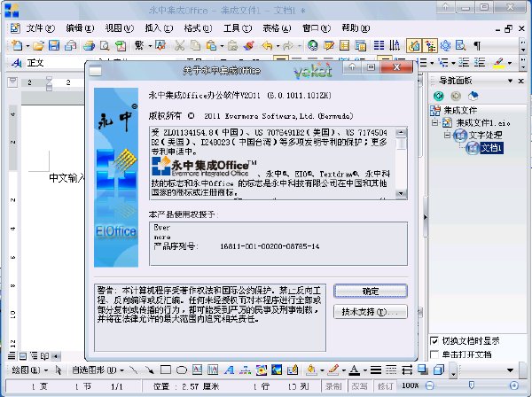Image resolution: width=532 pixels, height=397 pixels.
Task: Click the Copy icon in the toolbar
Action: (195, 45)
